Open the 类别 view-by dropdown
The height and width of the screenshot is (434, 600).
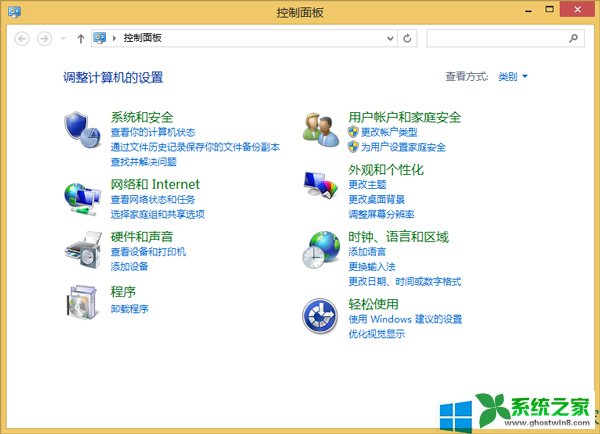pyautogui.click(x=513, y=76)
